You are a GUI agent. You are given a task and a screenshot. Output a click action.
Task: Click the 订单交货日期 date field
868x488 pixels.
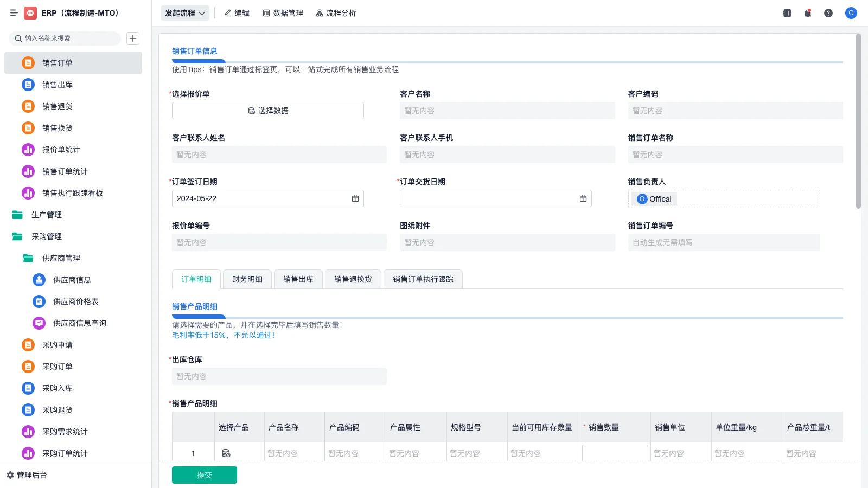496,198
